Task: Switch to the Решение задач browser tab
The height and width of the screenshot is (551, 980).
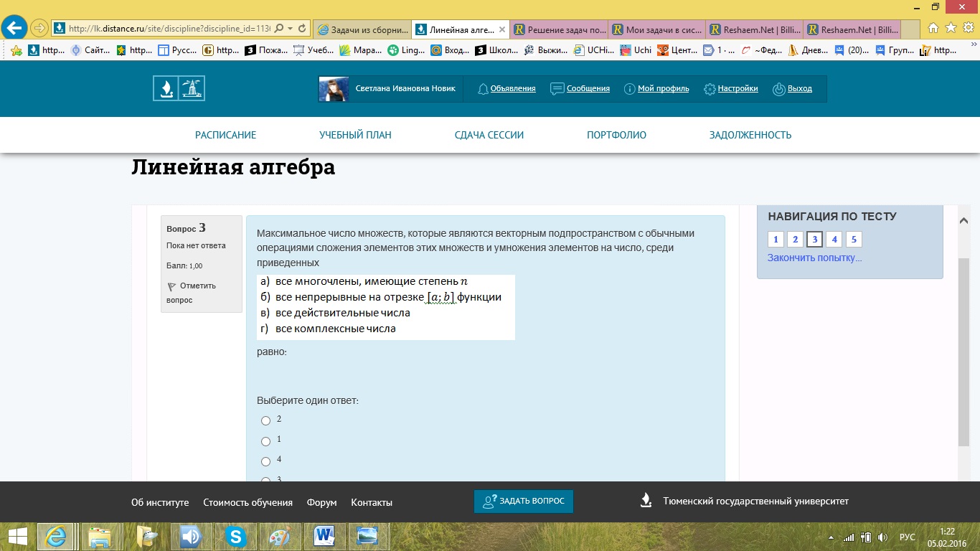Action: (560, 29)
